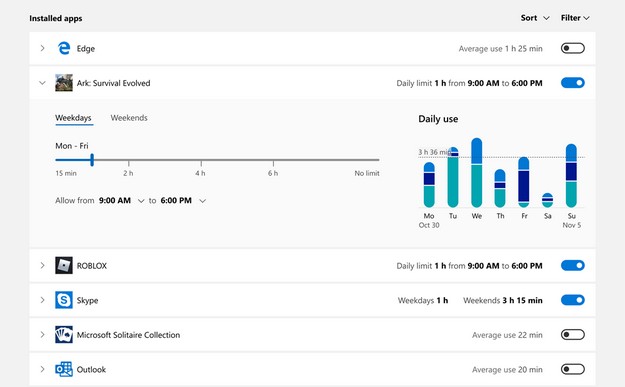Expand the Edge app row chevron
This screenshot has height=387, width=625.
42,48
